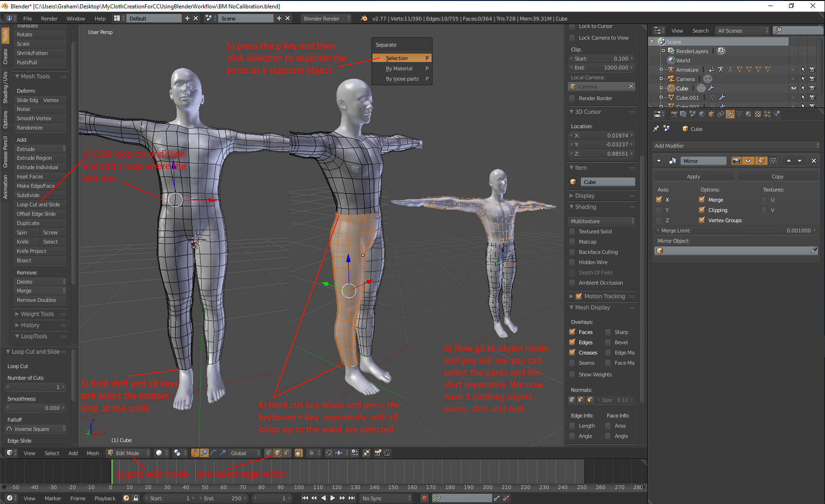Uncheck the X axis mirror checkbox
825x504 pixels.
(659, 199)
